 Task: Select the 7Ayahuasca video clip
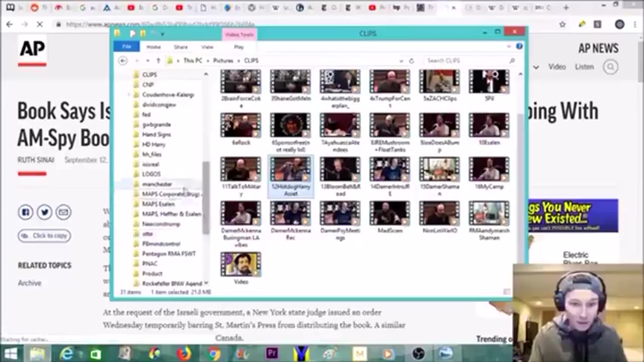pos(340,132)
